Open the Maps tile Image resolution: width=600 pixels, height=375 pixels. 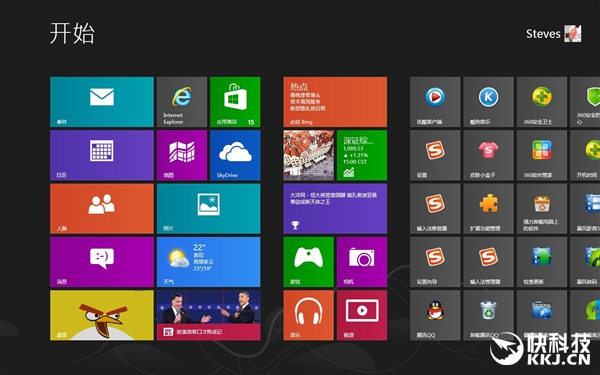[x=182, y=155]
